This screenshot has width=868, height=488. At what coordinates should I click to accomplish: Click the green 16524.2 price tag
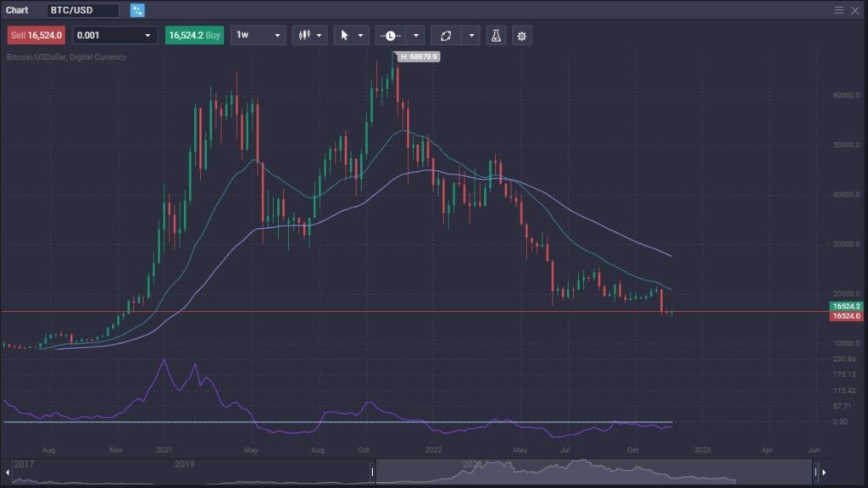click(846, 306)
